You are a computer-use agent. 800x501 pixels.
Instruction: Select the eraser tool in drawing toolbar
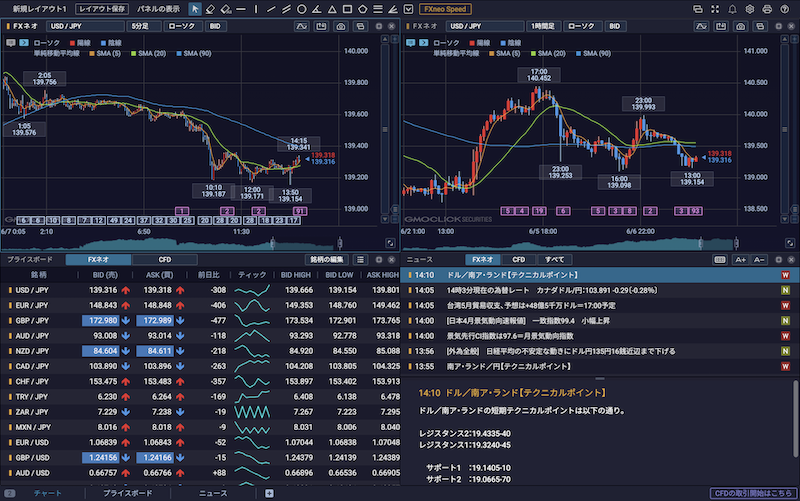pos(210,9)
